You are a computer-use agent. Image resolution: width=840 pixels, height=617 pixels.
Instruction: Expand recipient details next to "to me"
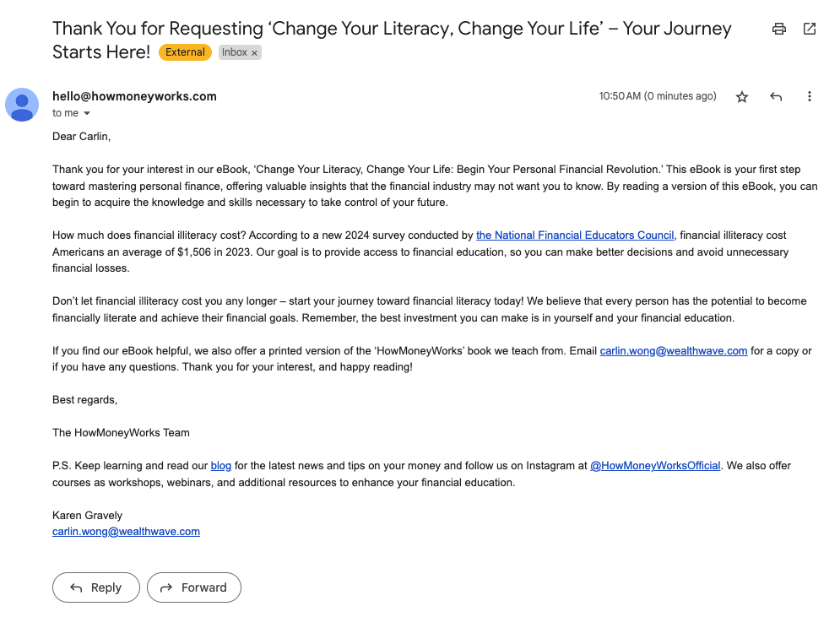coord(86,114)
